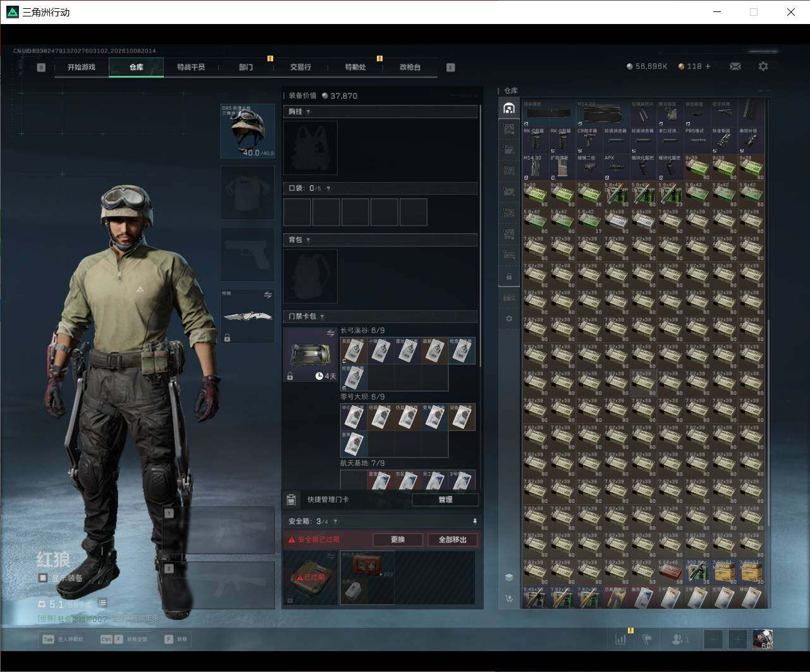
Task: Show help for 背包 section
Action: pos(309,240)
